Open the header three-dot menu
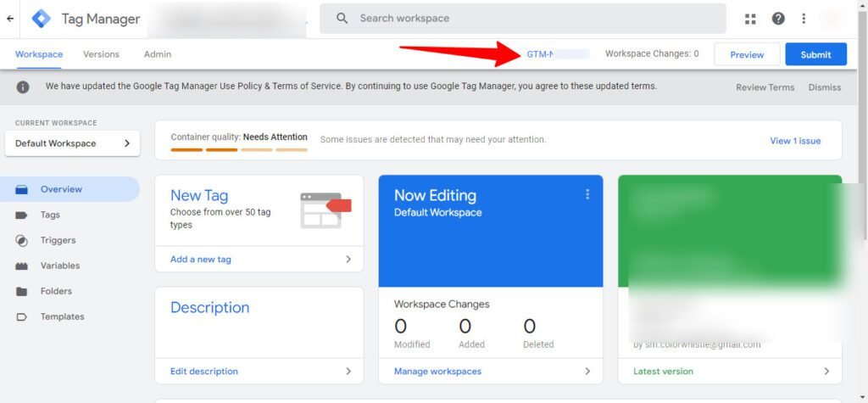 coord(804,19)
